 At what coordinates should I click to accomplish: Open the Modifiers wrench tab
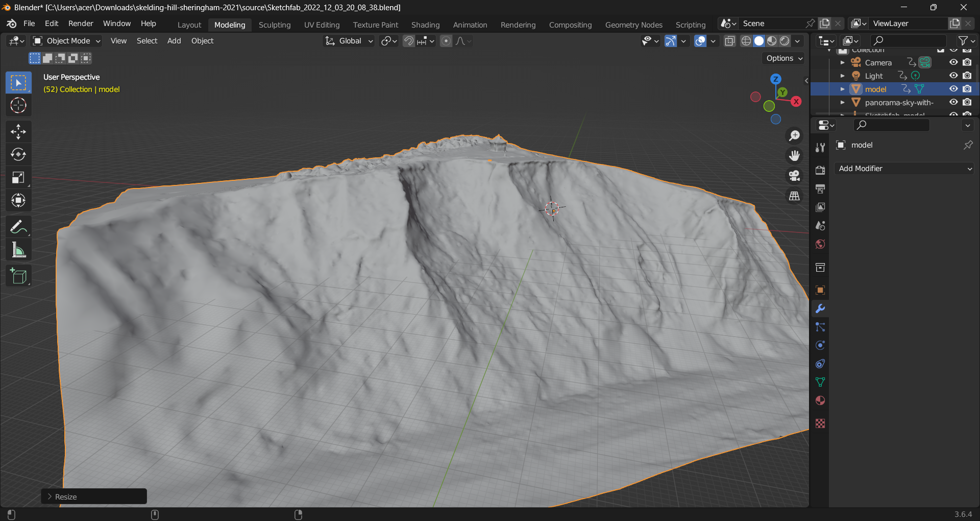(820, 309)
